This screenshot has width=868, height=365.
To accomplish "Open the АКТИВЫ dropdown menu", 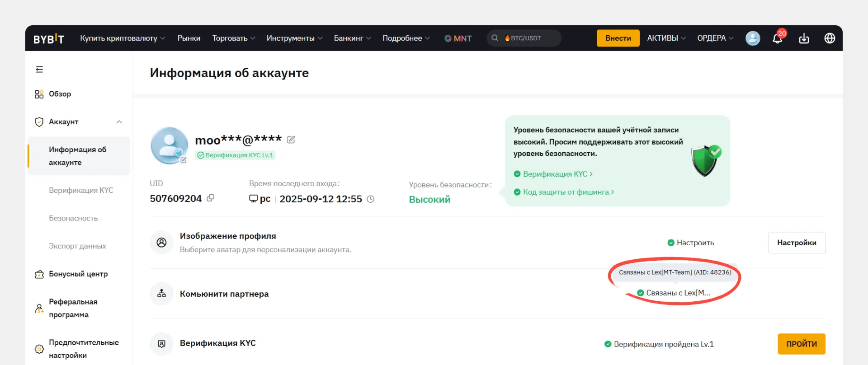I will pos(666,38).
